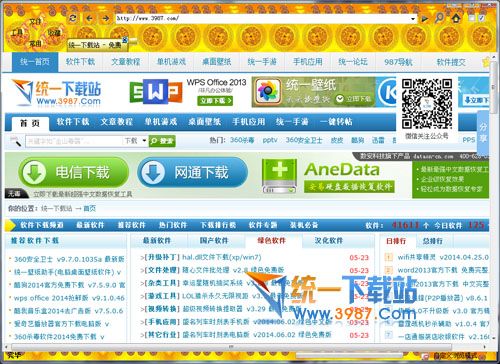
Task: Select the 日排行 ranking tab
Action: pos(396,241)
